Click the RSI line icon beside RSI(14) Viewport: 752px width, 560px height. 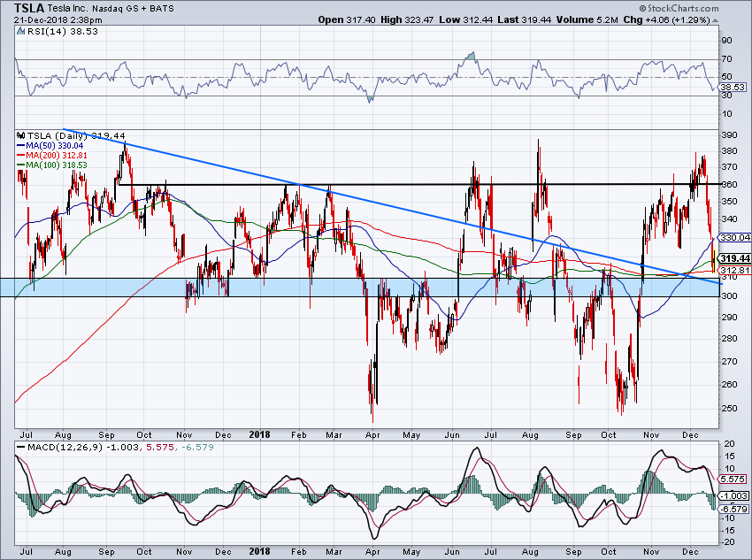pos(20,31)
